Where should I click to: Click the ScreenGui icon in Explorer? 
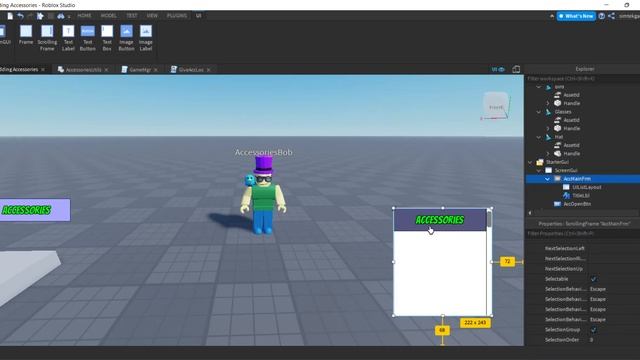[549, 171]
